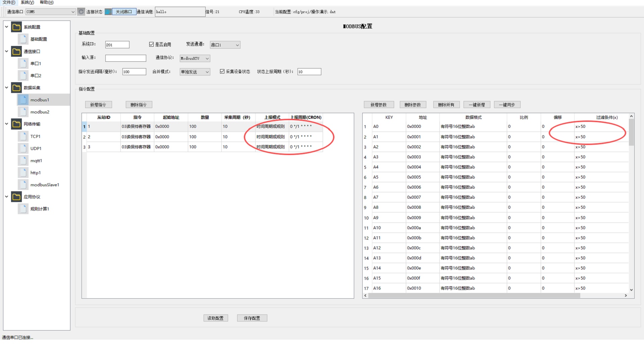Open the 帮助(H) menu
The image size is (644, 345).
click(x=47, y=2)
